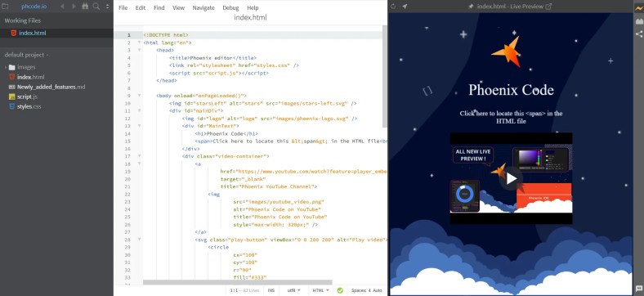Collapse the html tag fold on line 2
The width and height of the screenshot is (644, 296).
coord(139,43)
